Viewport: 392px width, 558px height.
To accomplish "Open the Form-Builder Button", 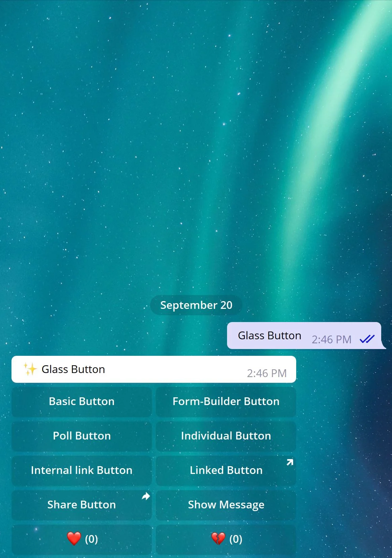I will pos(226,401).
